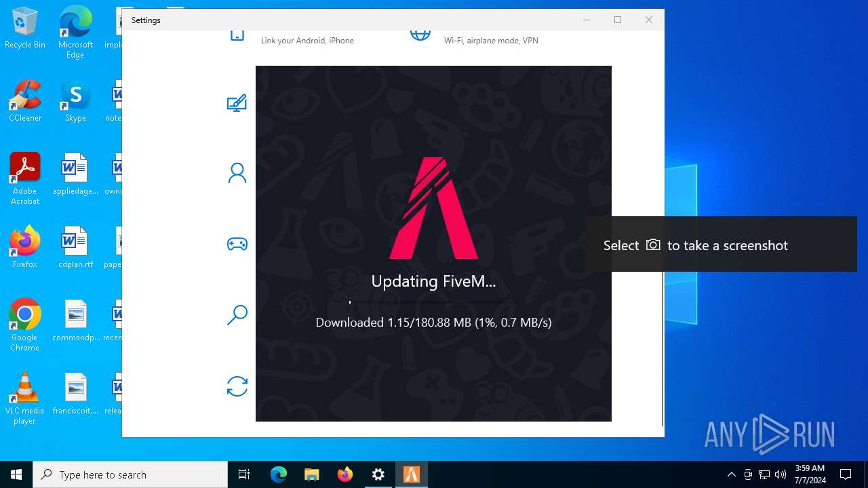
Task: Open Firefox desktop shortcut
Action: tap(25, 247)
